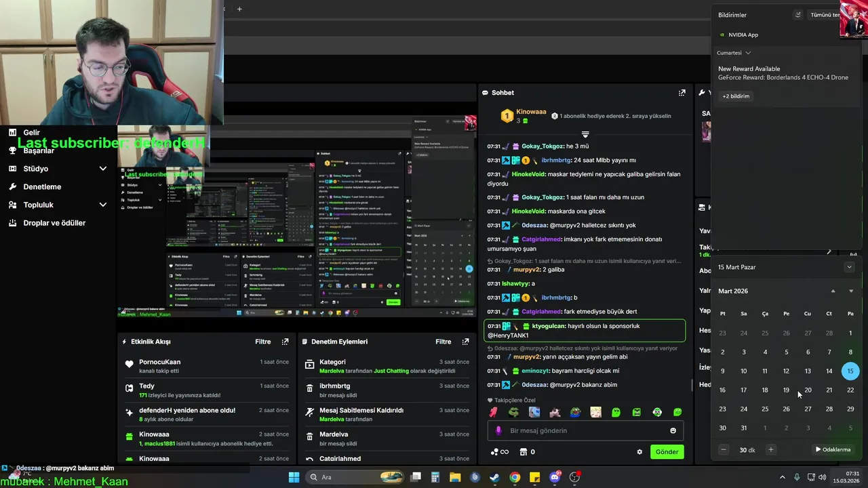Image resolution: width=868 pixels, height=488 pixels.
Task: Open Sticky Notes from the taskbar
Action: click(x=534, y=477)
